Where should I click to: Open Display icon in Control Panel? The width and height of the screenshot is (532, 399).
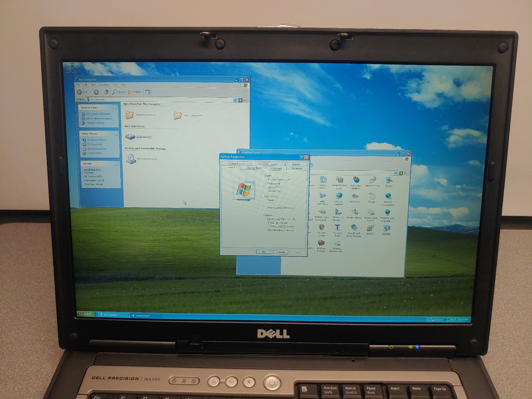click(x=388, y=182)
